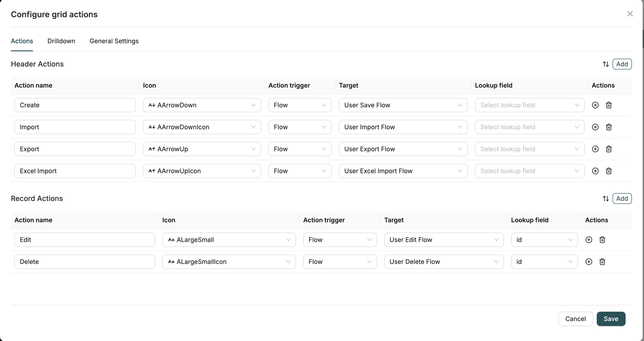Add a row below the Excel Import action
Image resolution: width=644 pixels, height=341 pixels.
click(595, 171)
